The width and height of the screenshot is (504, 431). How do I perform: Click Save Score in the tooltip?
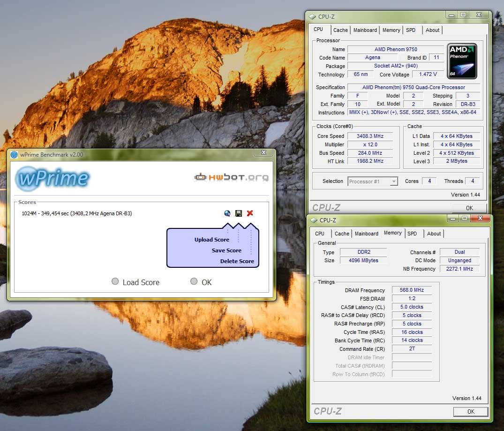[226, 250]
